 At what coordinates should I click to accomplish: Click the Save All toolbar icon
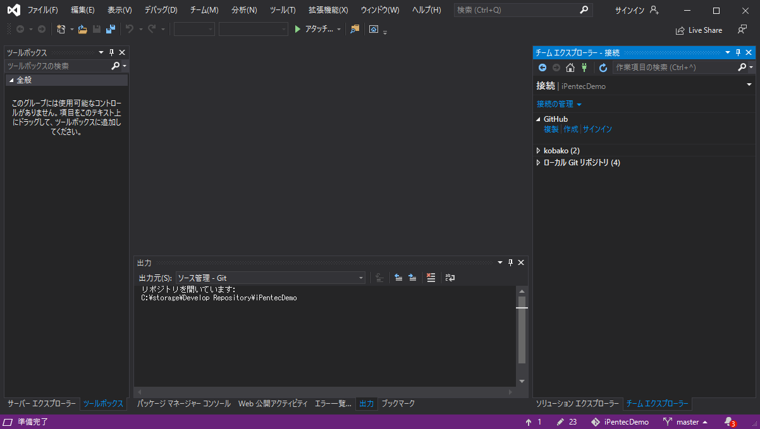(111, 30)
